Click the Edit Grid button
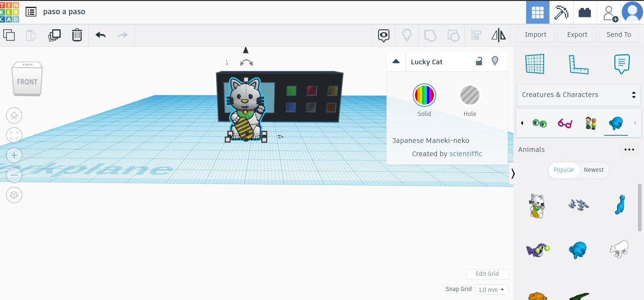Image resolution: width=644 pixels, height=300 pixels. [487, 274]
